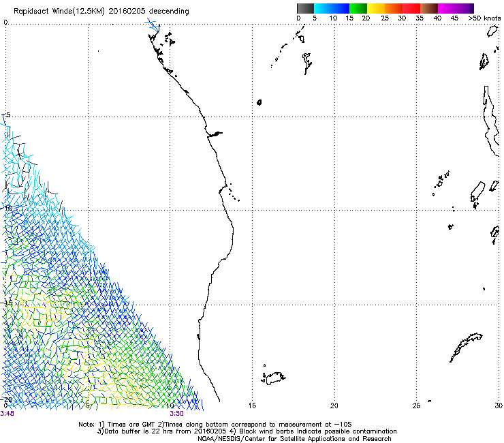Click the gray 0–5 knots legend segment
Image resolution: width=504 pixels, height=443 pixels.
click(305, 8)
